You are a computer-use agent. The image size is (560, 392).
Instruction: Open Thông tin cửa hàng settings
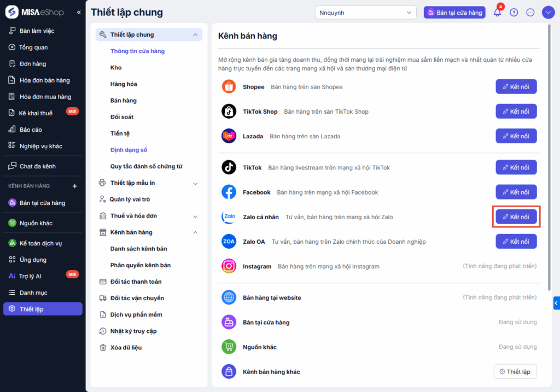(137, 51)
